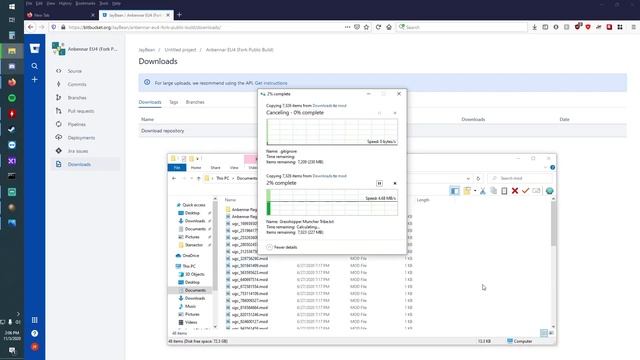Screen dimensions: 640x360
Task: Click the orange checkmark icon in Explorer toolbar
Action: pyautogui.click(x=525, y=191)
